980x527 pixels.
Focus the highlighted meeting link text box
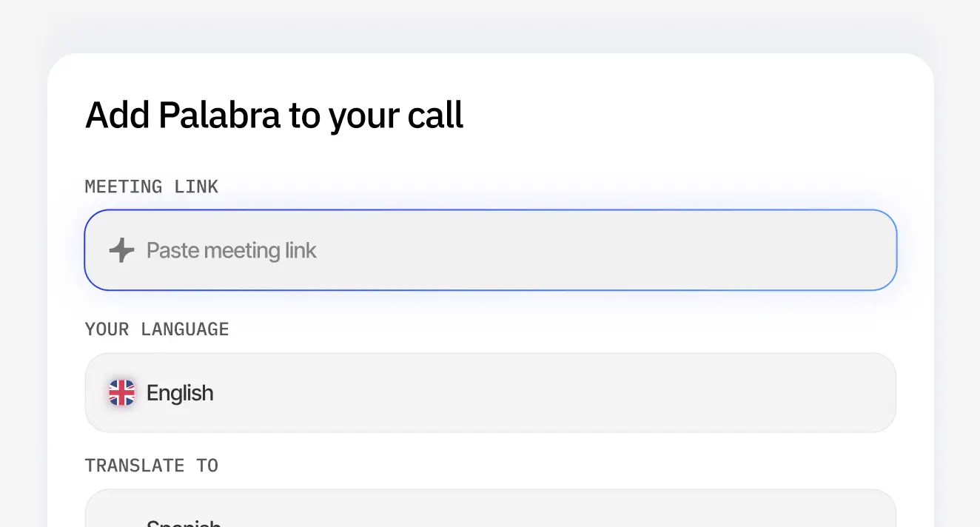(490, 249)
